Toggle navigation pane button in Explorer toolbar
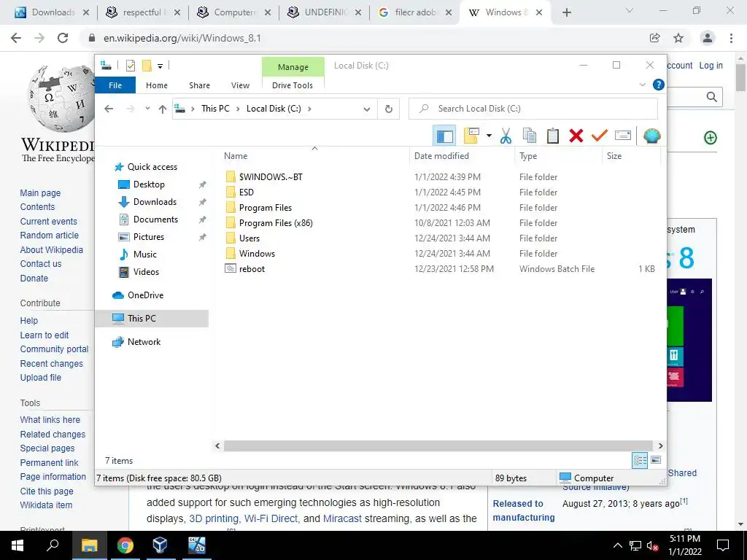 point(444,136)
